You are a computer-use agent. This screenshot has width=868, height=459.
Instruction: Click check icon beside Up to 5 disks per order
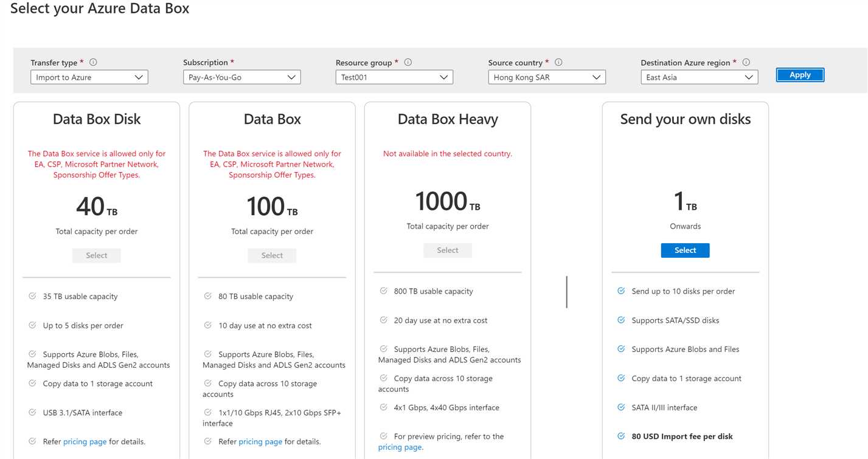pos(32,325)
